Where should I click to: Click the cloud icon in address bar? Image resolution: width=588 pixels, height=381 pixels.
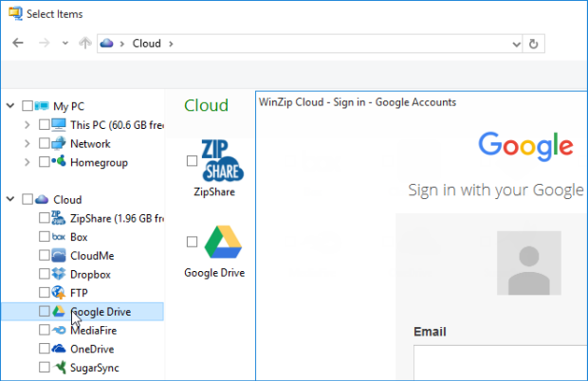click(106, 43)
